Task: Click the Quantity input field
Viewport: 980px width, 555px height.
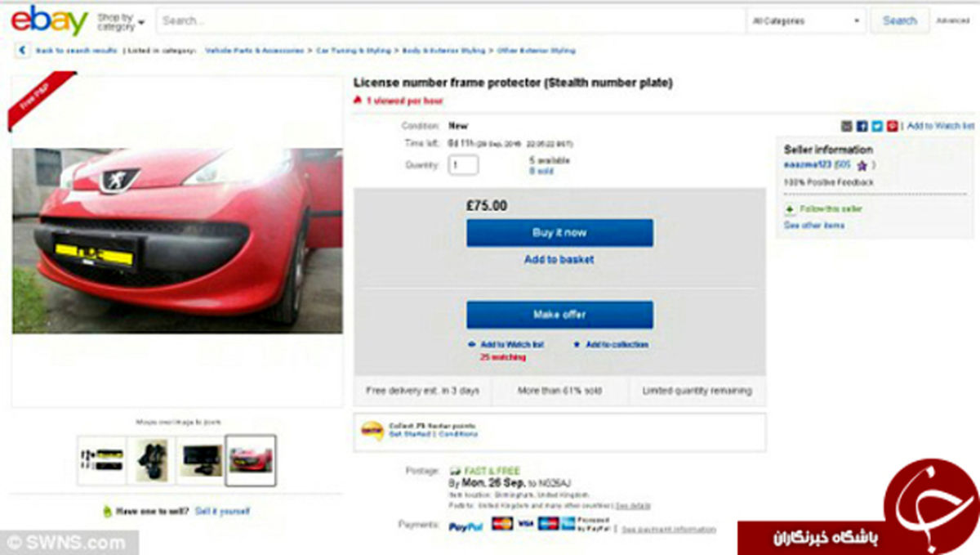Action: 463,165
